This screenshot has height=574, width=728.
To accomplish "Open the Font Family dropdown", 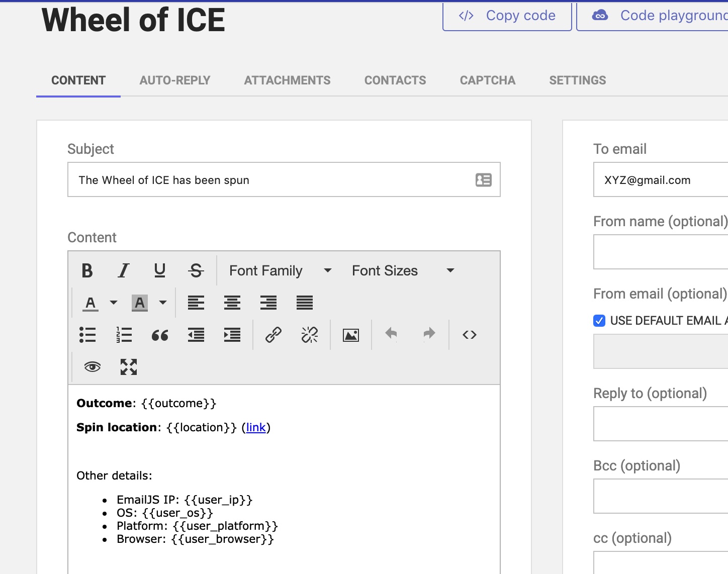I will click(280, 270).
